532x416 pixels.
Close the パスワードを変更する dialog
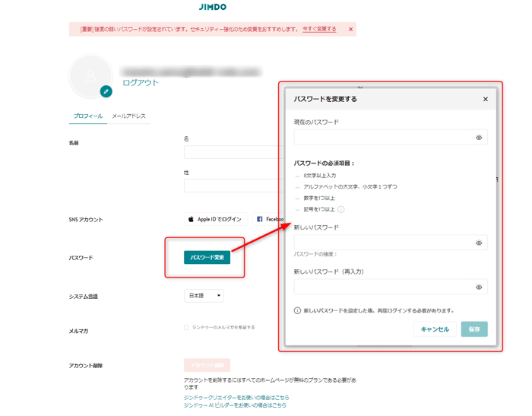tap(486, 99)
